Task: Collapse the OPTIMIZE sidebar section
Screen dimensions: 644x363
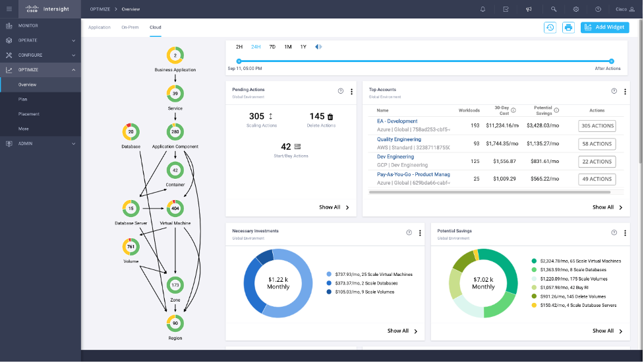Action: pos(73,70)
